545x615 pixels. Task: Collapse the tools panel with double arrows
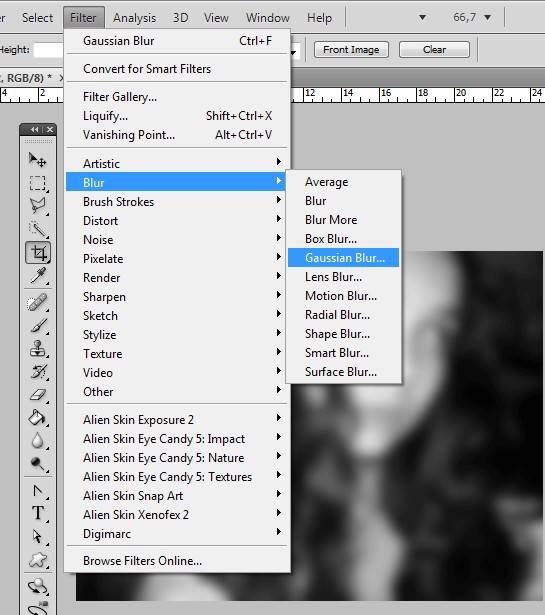pyautogui.click(x=35, y=129)
